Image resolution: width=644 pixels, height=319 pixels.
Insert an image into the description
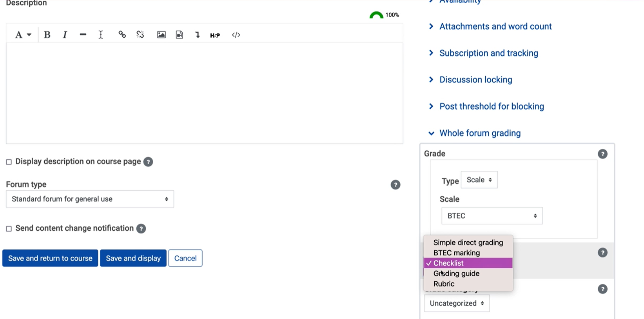pyautogui.click(x=161, y=35)
